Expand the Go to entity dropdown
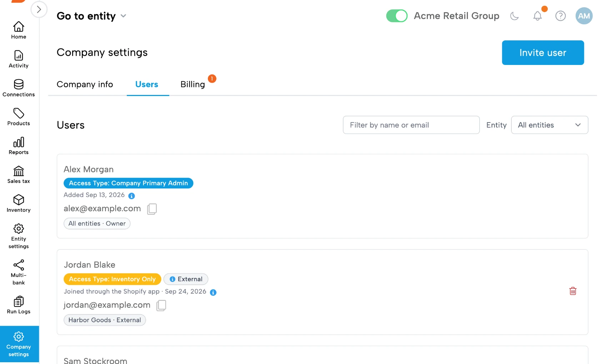The height and width of the screenshot is (364, 600). coord(91,16)
